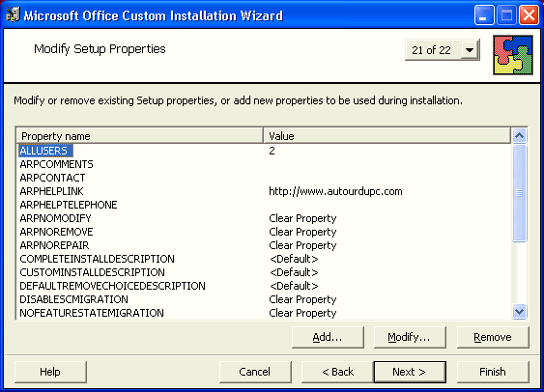544x392 pixels.
Task: Click the Property name column header
Action: (x=139, y=135)
